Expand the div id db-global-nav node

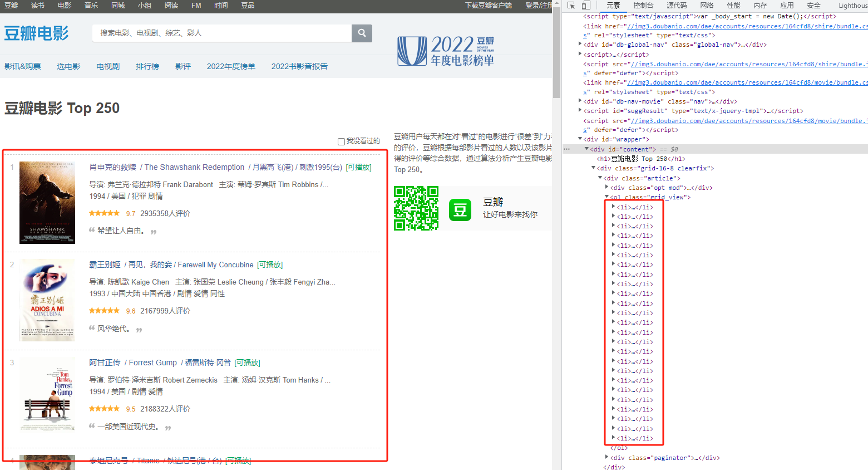coord(580,44)
